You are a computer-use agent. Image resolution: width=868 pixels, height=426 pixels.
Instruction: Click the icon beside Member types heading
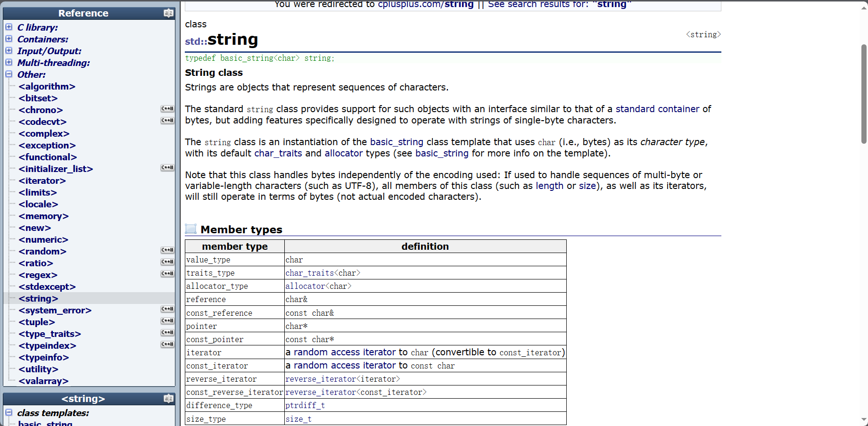191,229
